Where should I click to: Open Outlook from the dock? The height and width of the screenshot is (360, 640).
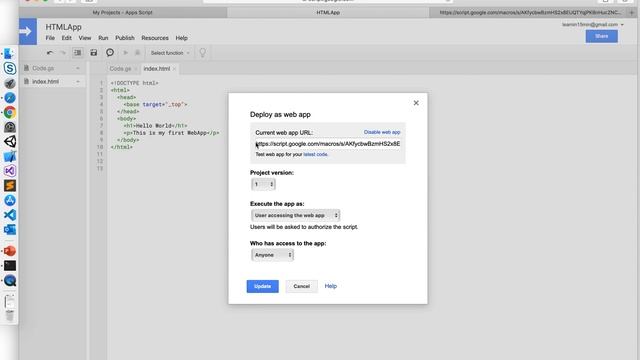point(10,230)
